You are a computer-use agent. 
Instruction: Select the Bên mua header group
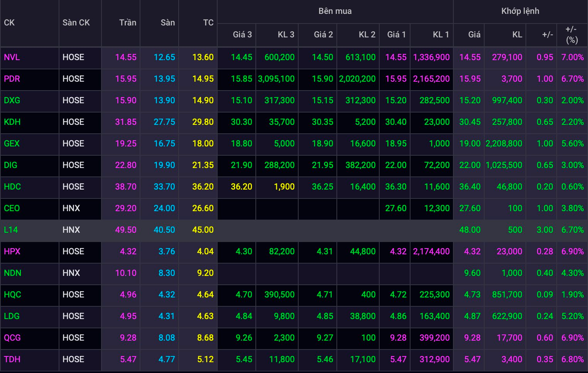coord(335,11)
